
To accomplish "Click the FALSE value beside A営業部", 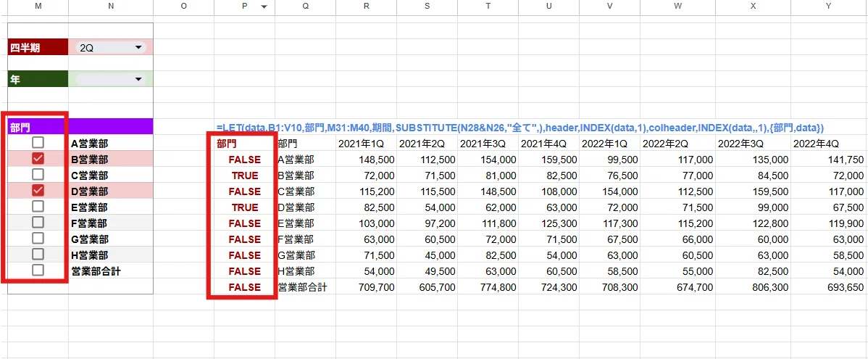I will 245,160.
